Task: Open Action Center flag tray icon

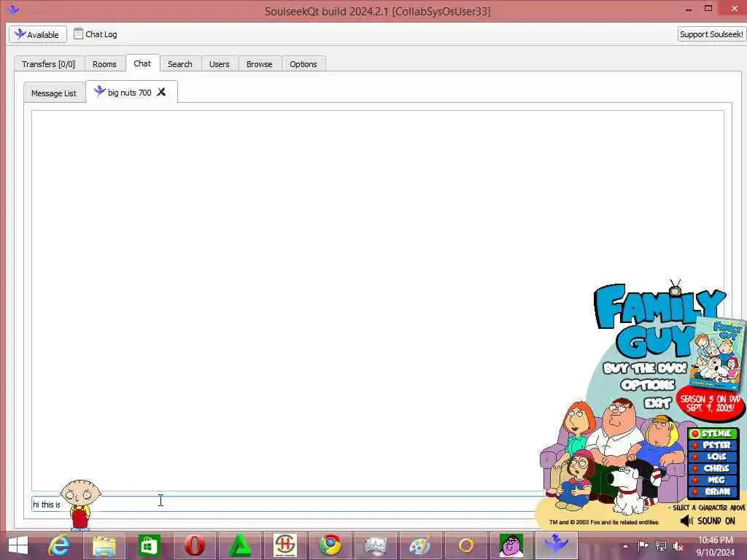Action: coord(643,546)
